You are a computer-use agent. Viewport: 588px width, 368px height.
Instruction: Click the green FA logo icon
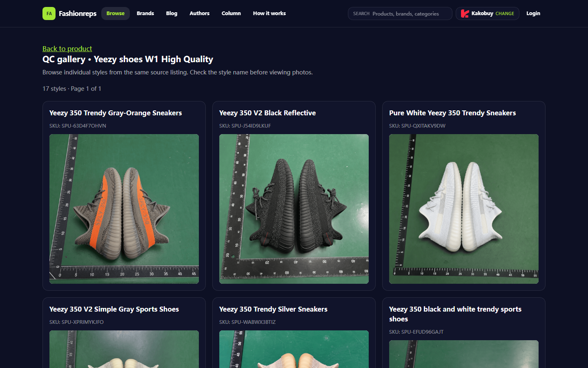tap(49, 13)
